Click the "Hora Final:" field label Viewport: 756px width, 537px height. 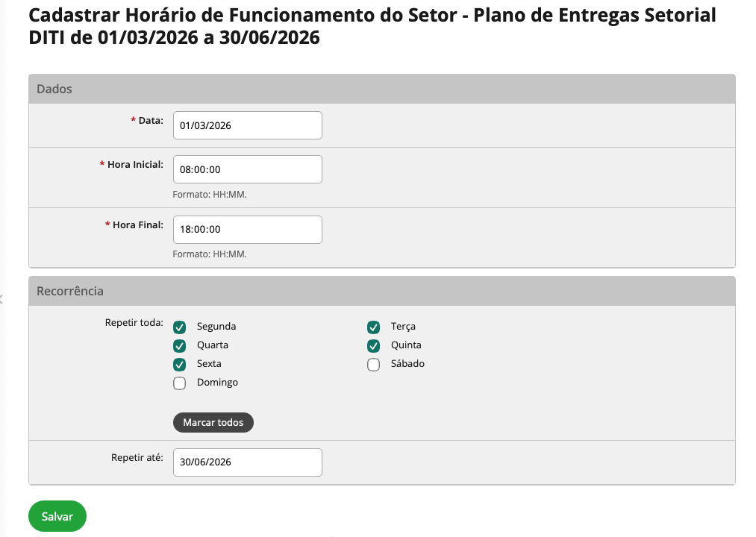[138, 224]
